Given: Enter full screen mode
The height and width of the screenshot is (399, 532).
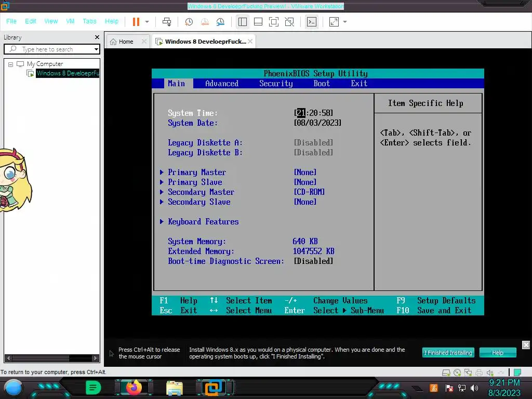Looking at the screenshot, I should pyautogui.click(x=273, y=22).
